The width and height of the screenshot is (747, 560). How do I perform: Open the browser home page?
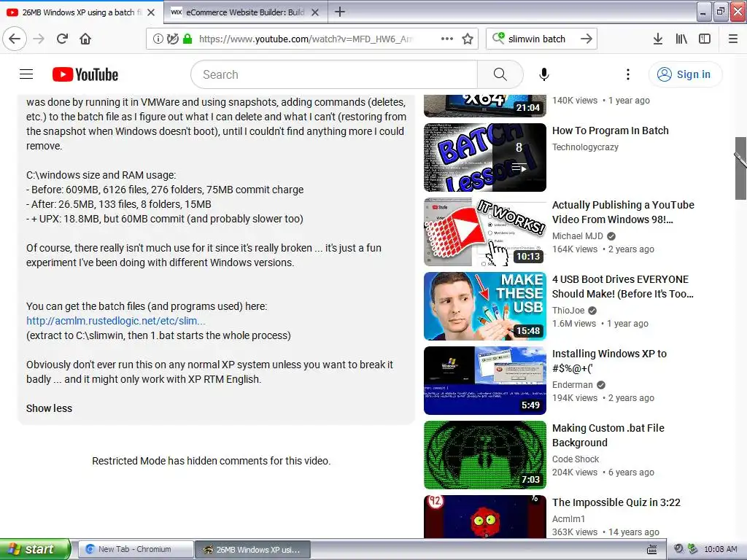click(x=85, y=39)
